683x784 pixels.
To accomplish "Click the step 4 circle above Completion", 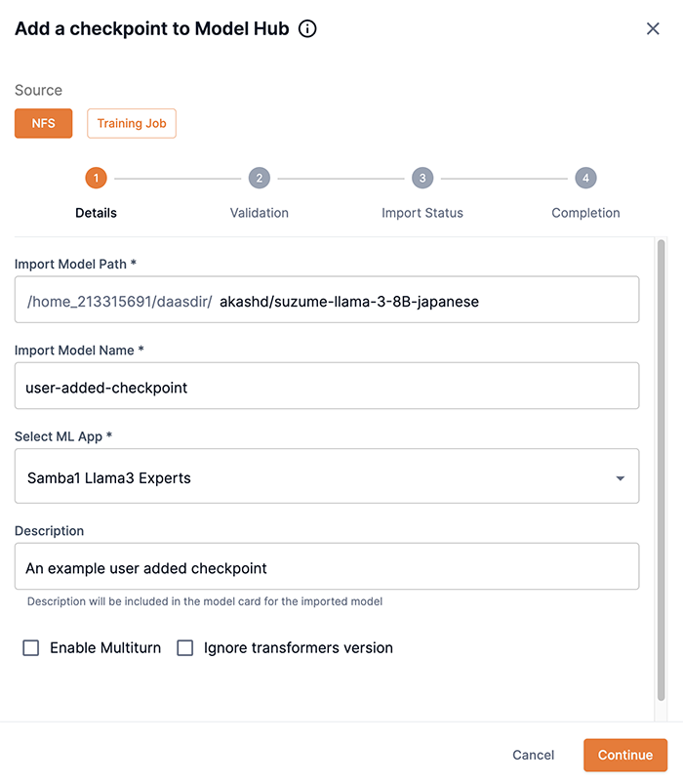I will point(585,178).
